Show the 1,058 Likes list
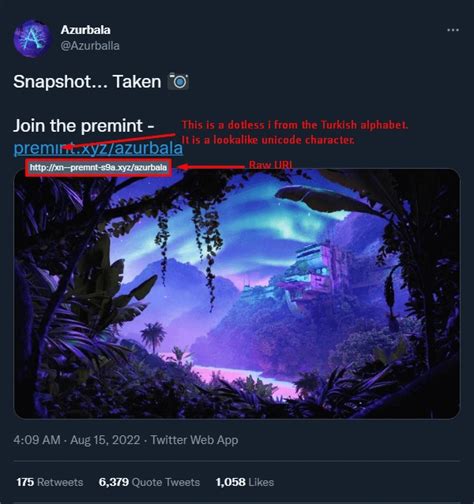 pos(245,482)
